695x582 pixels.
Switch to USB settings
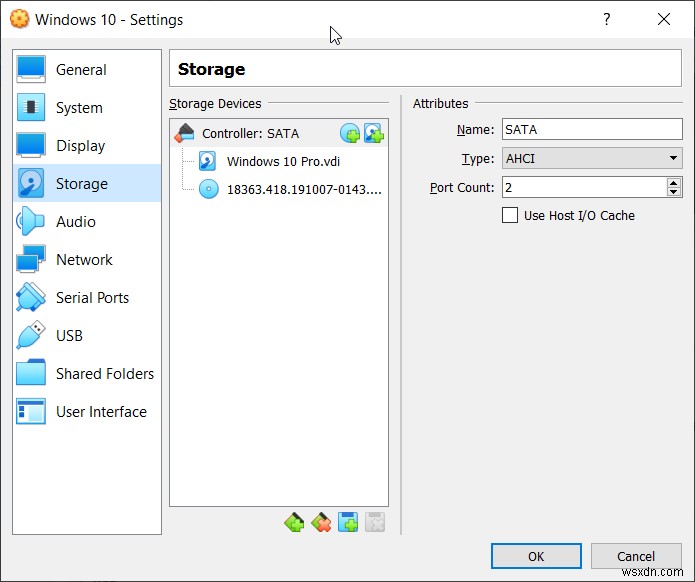(87, 336)
